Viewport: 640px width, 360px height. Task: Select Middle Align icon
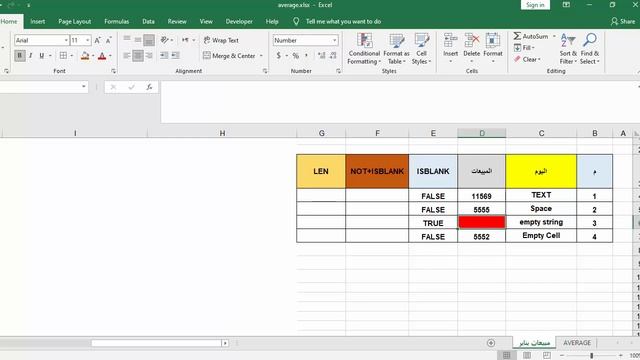pyautogui.click(x=138, y=40)
